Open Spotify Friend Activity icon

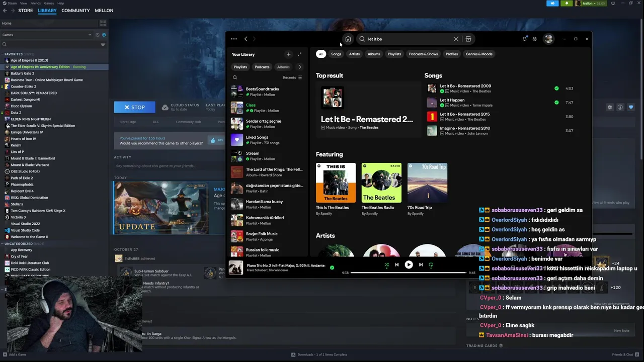(534, 39)
